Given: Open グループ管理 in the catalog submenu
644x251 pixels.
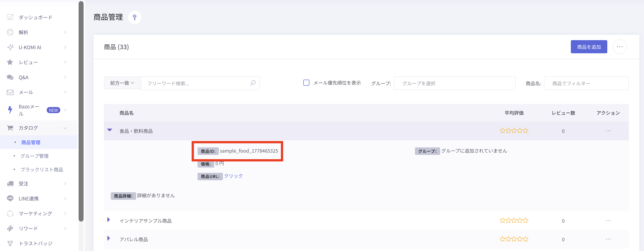Looking at the screenshot, I should (34, 156).
